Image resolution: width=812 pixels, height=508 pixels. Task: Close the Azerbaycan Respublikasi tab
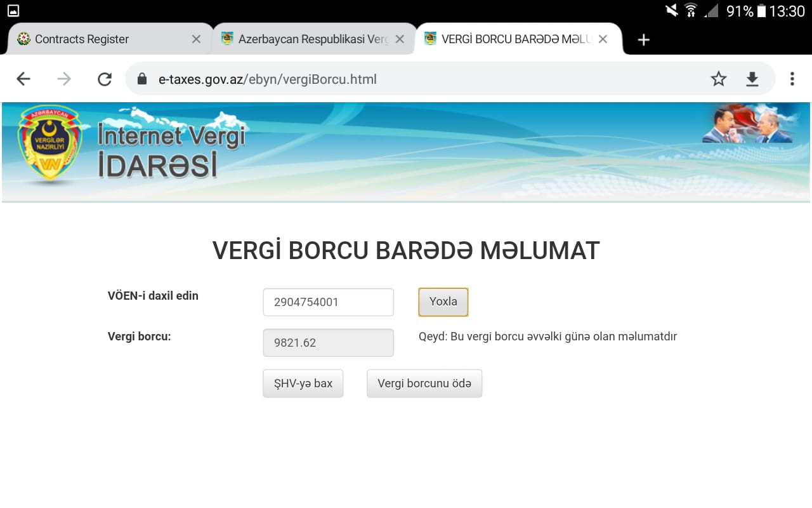click(400, 39)
